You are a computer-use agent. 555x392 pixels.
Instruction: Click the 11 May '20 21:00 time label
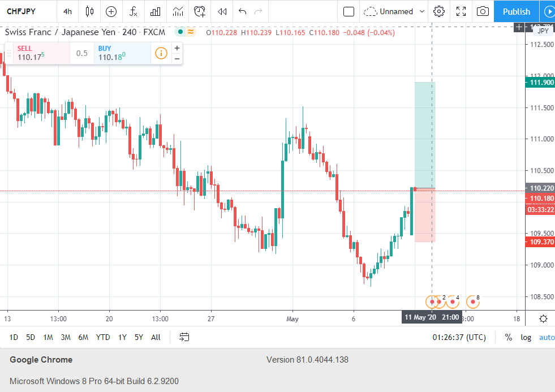(432, 317)
